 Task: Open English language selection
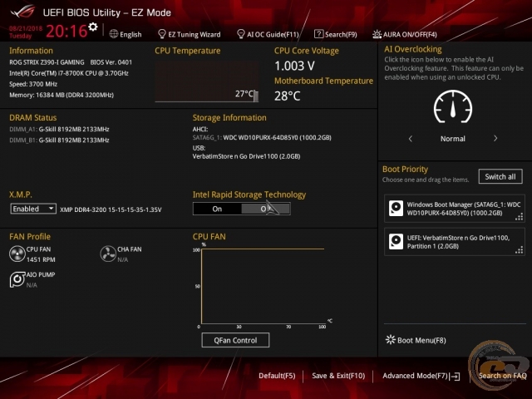[131, 34]
